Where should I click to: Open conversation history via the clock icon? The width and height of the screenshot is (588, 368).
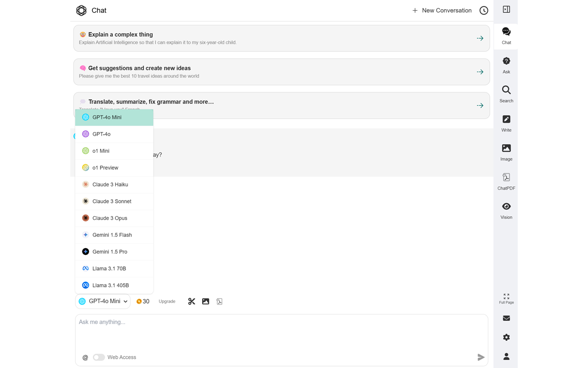pos(483,10)
